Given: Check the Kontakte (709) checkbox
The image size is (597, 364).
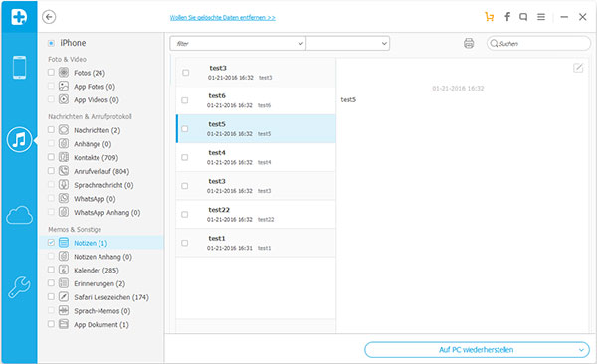Looking at the screenshot, I should [51, 157].
